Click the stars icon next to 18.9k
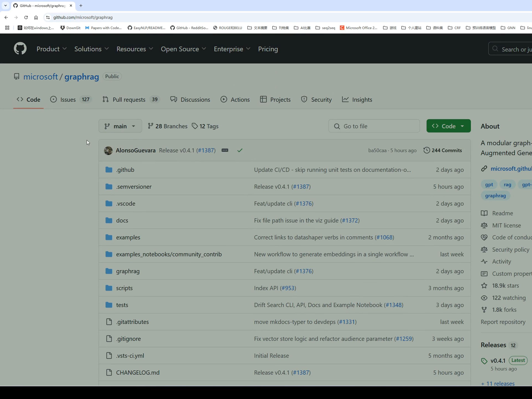This screenshot has height=399, width=532. (x=484, y=286)
